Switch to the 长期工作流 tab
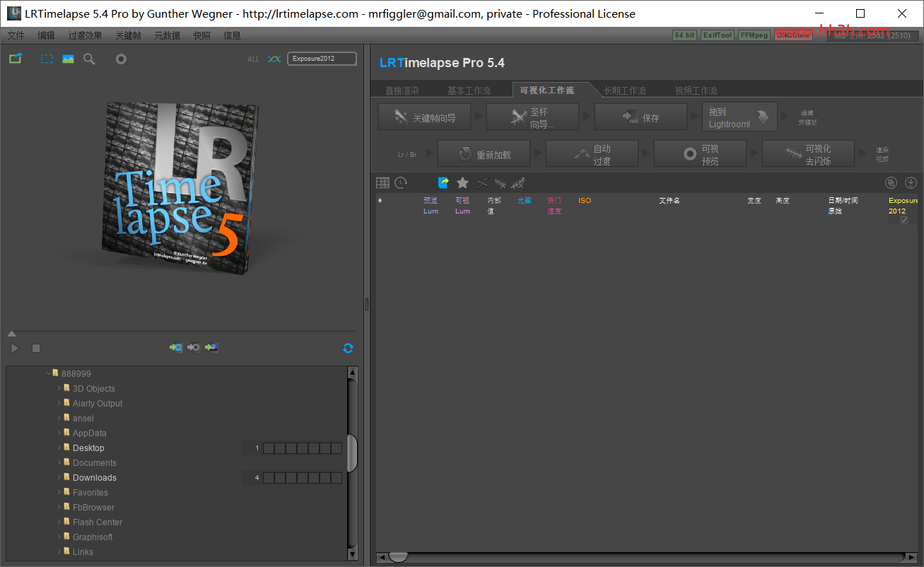Image resolution: width=924 pixels, height=567 pixels. point(625,90)
